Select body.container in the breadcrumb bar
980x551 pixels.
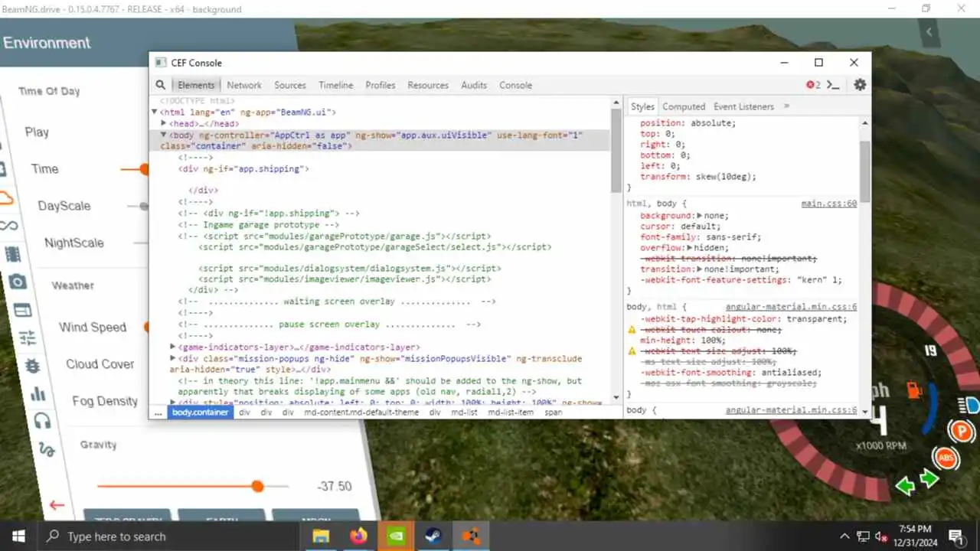200,412
